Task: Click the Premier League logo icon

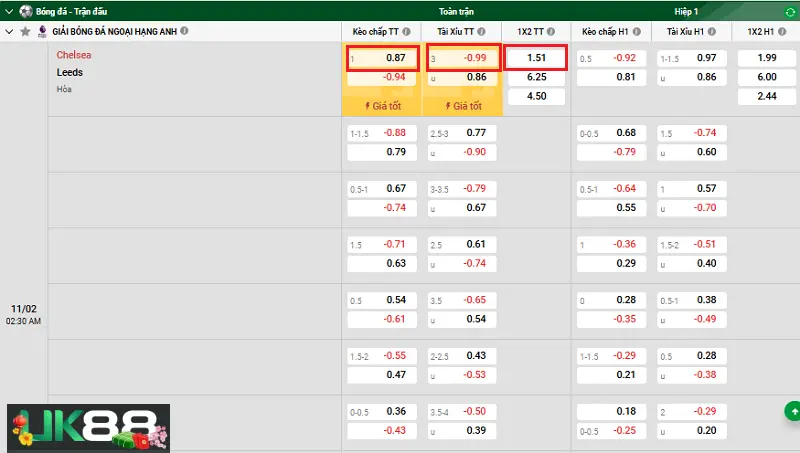Action: [41, 32]
